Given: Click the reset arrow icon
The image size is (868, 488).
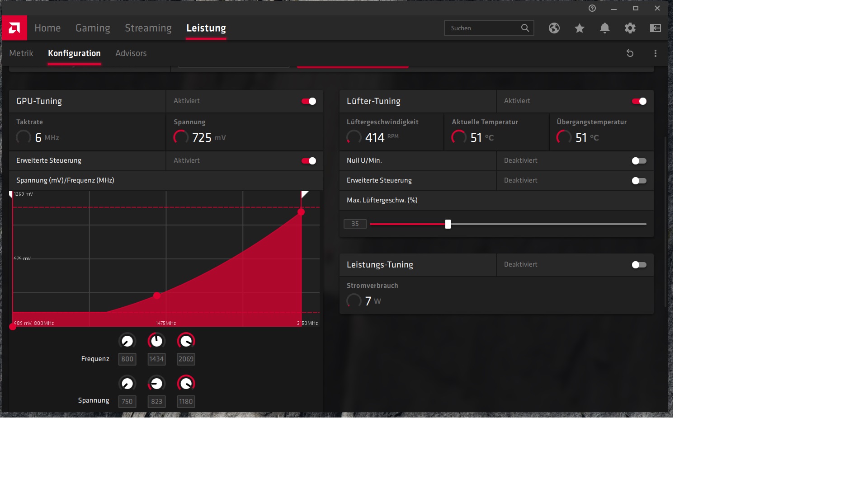Looking at the screenshot, I should click(x=630, y=53).
